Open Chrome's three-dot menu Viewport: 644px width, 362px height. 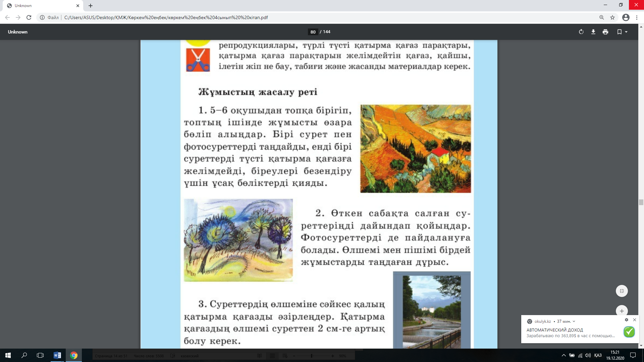(x=637, y=17)
